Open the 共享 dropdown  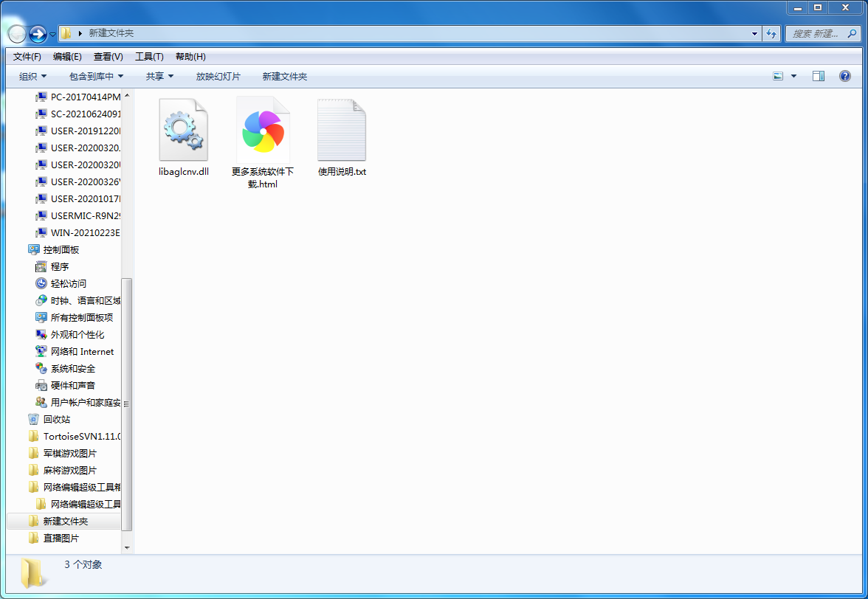(x=159, y=76)
